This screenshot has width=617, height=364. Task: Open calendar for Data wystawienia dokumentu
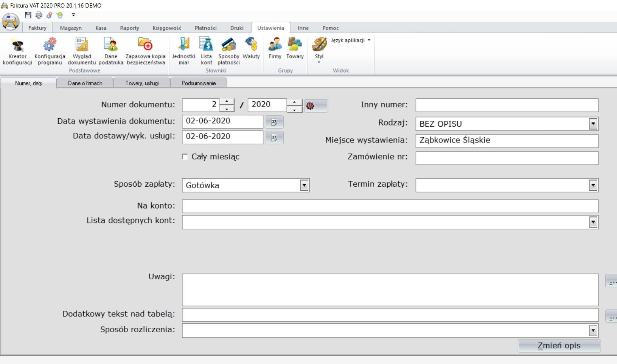pyautogui.click(x=274, y=122)
